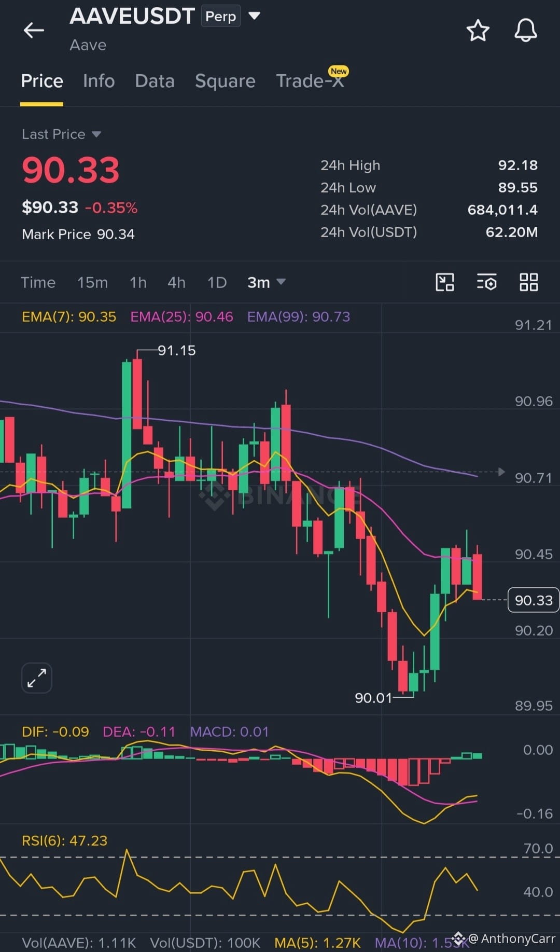Tap the DEA: -0.11 label

(139, 732)
